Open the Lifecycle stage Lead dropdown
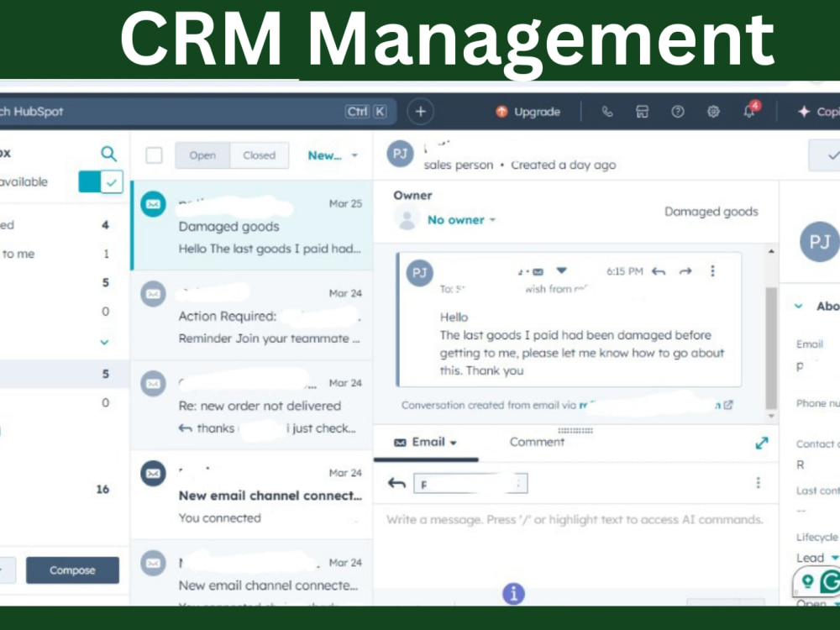 coord(817,558)
